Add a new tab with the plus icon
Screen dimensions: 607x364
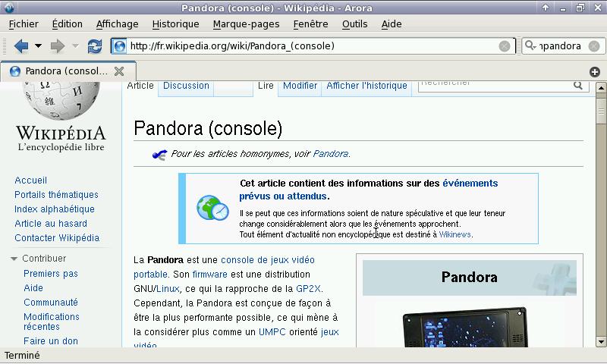pos(595,72)
